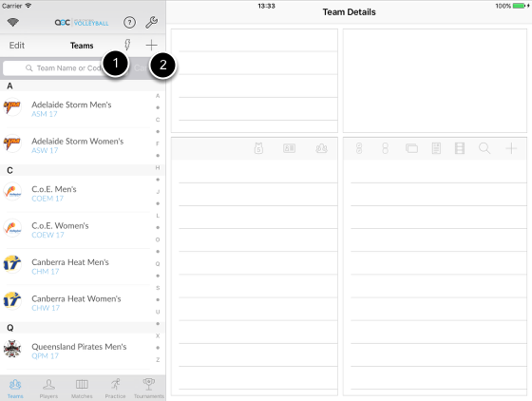Tap the lightning bolt quick-add icon
Image resolution: width=532 pixels, height=401 pixels.
[127, 45]
